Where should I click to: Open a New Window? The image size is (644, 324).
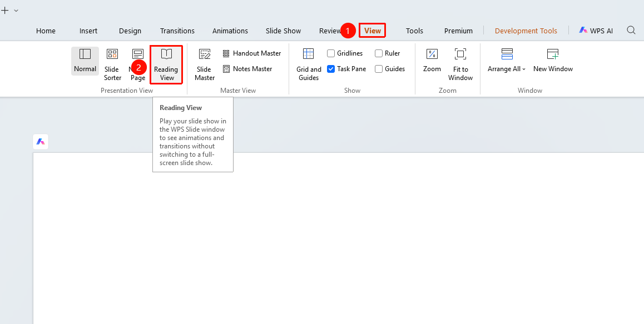(553, 61)
